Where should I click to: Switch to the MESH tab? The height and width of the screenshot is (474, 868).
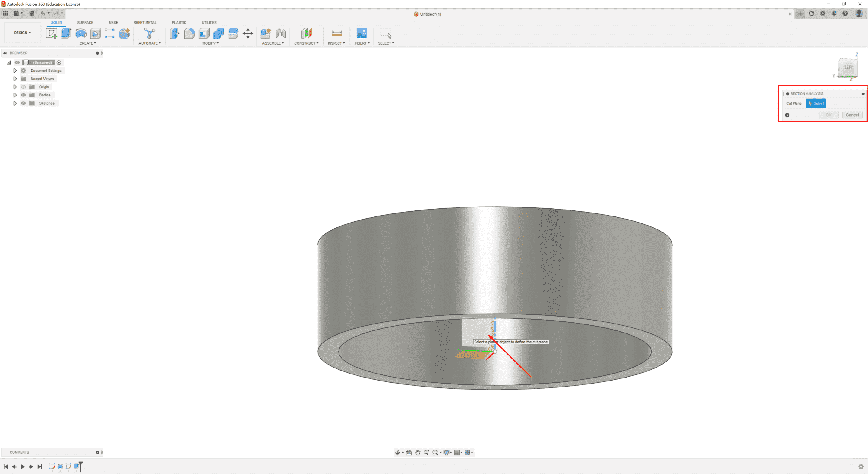pyautogui.click(x=113, y=23)
